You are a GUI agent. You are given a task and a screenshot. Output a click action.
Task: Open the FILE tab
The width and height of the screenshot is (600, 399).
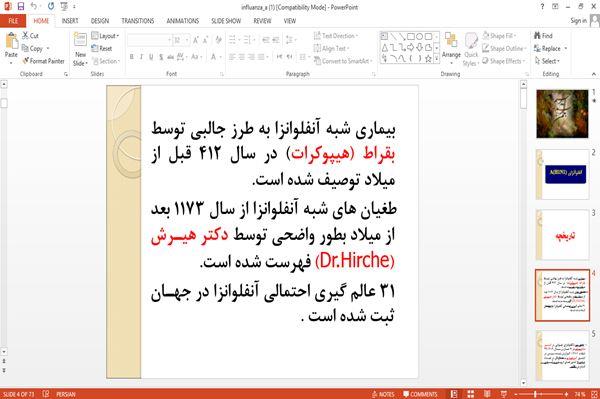point(13,21)
